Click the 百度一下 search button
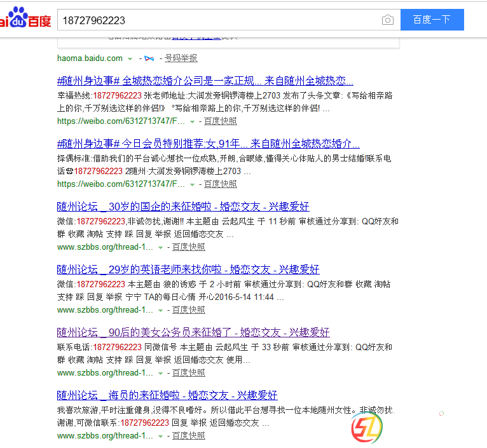The height and width of the screenshot is (448, 487). point(432,20)
